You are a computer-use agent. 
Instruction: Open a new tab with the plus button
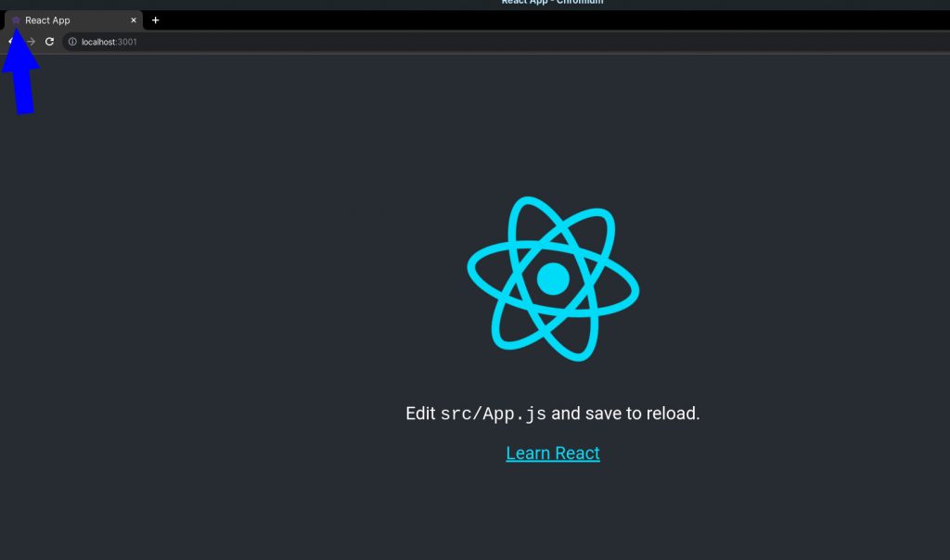coord(155,20)
